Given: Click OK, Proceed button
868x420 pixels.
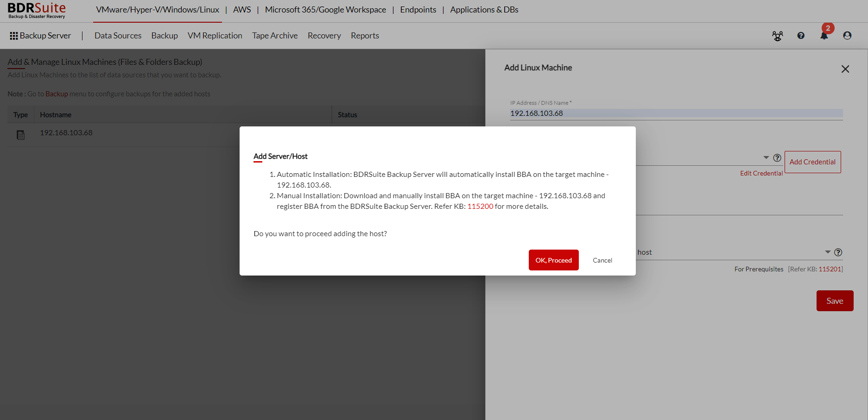Looking at the screenshot, I should pyautogui.click(x=554, y=260).
